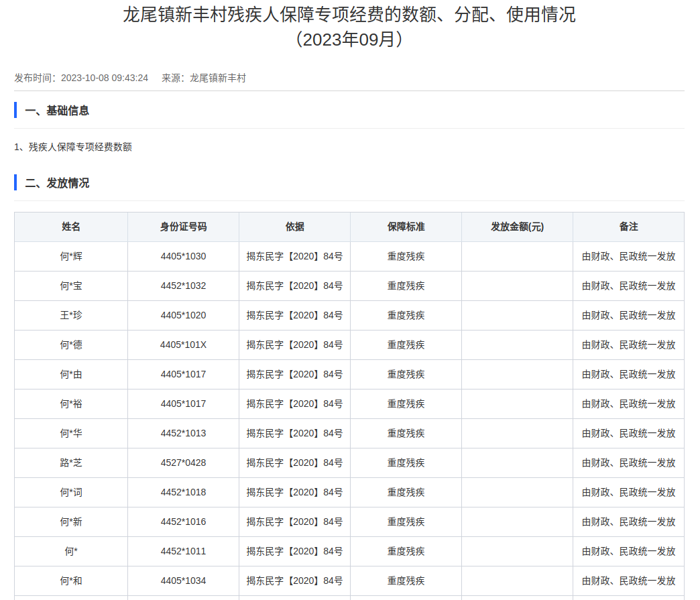Click ID number 4452*1016

[184, 522]
